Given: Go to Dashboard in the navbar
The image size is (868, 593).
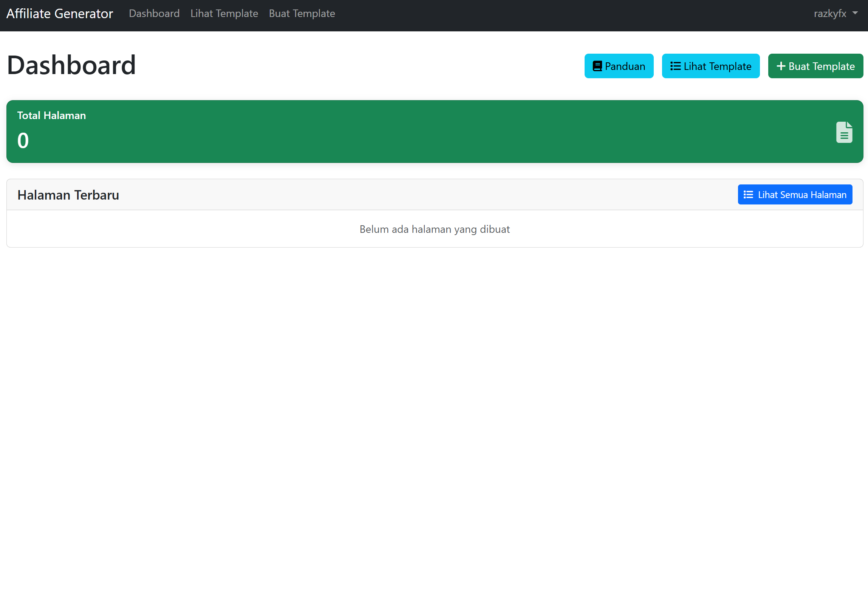Looking at the screenshot, I should coord(154,14).
